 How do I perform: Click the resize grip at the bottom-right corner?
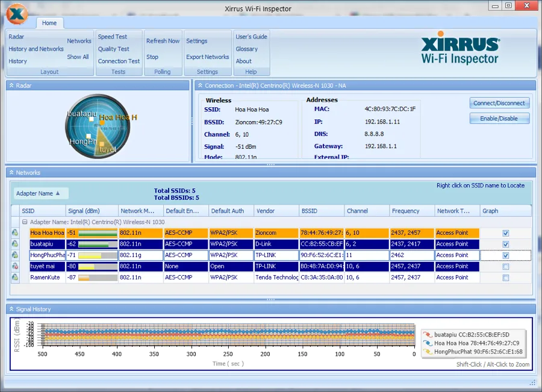pos(533,383)
